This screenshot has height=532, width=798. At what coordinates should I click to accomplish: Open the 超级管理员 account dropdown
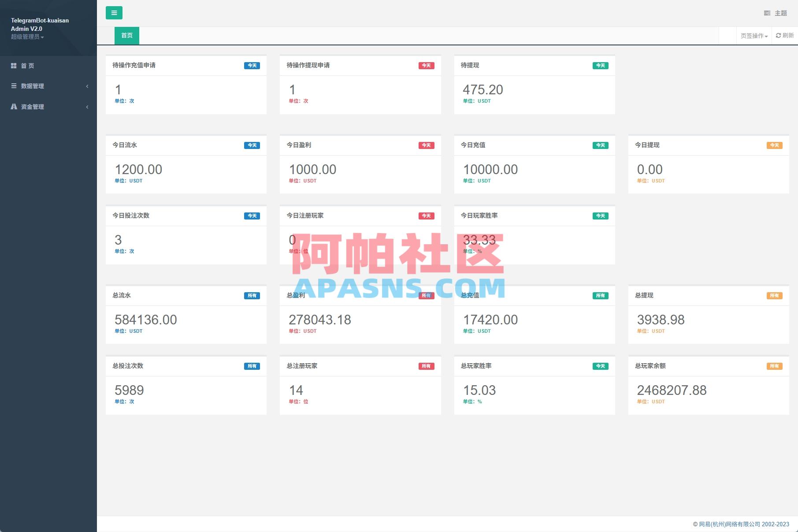pos(27,37)
